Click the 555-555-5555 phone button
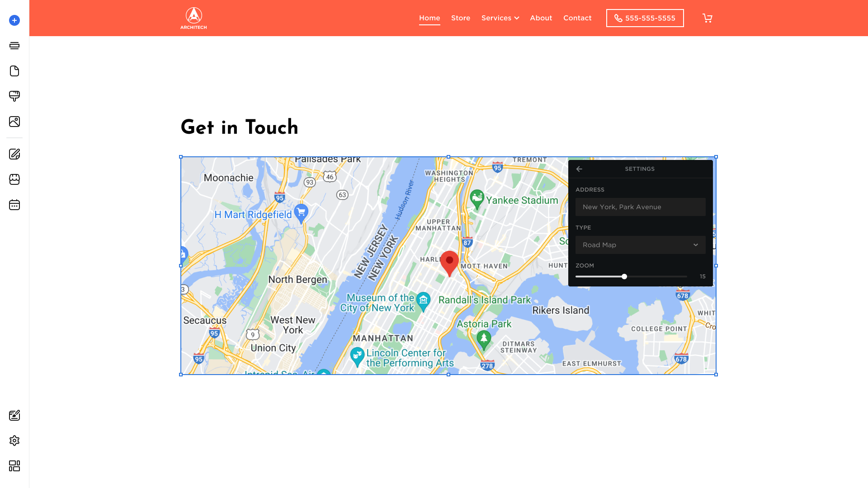Image resolution: width=868 pixels, height=488 pixels. tap(645, 18)
